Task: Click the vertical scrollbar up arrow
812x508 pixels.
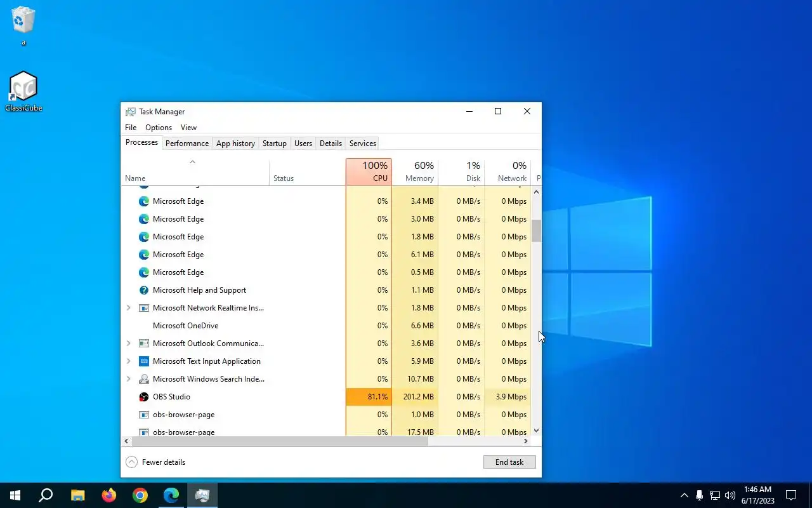Action: [x=537, y=192]
